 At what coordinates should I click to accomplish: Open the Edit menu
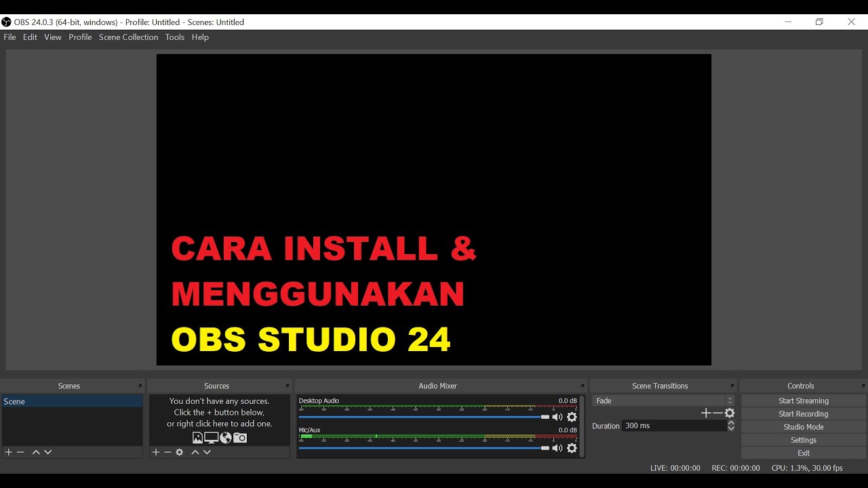[x=30, y=37]
